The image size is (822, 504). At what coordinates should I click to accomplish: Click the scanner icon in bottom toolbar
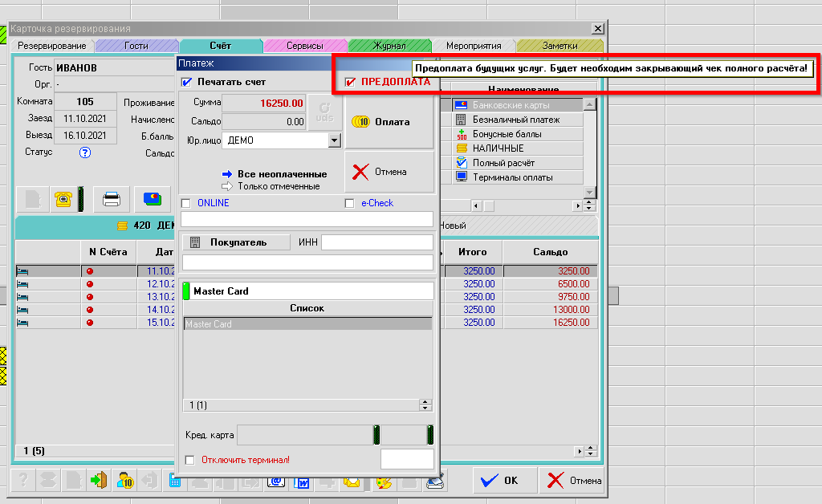436,481
